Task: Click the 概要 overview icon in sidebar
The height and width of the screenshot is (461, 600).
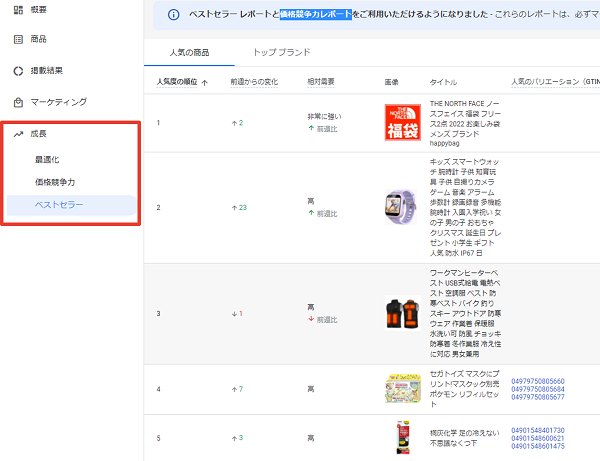Action: coord(18,9)
